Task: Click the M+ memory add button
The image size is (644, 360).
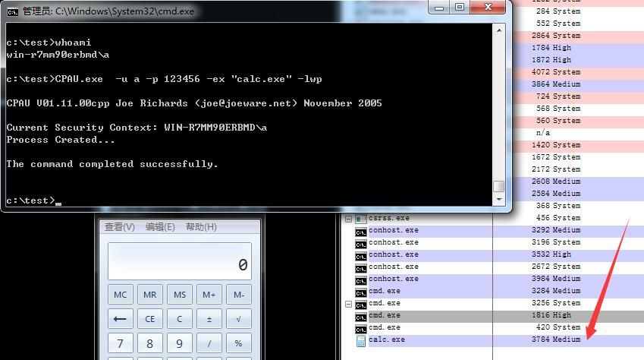Action: (209, 295)
